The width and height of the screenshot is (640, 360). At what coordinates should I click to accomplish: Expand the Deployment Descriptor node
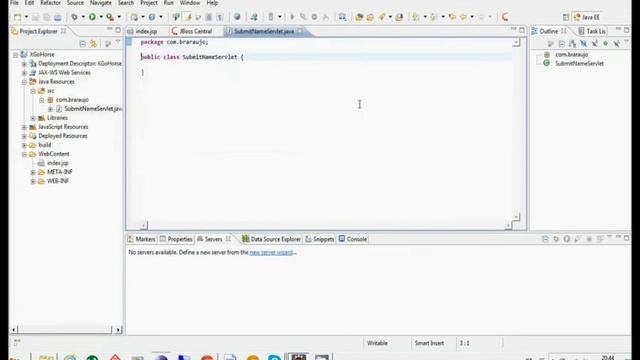click(x=24, y=64)
